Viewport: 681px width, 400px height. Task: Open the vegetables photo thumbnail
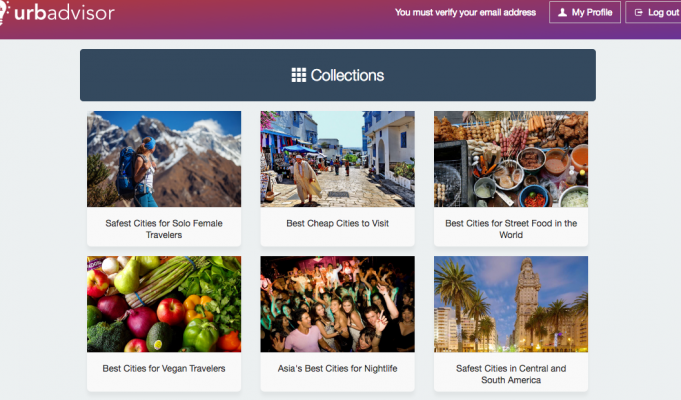[x=164, y=304]
